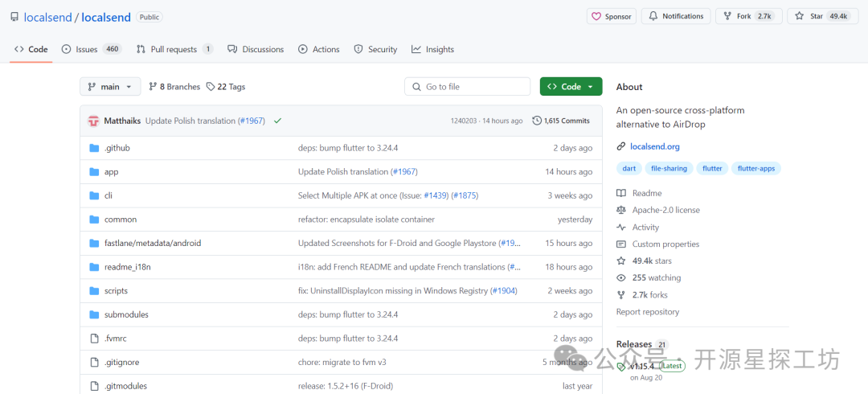Click the Sponsor heart button
Image resolution: width=868 pixels, height=394 pixels.
pos(612,16)
